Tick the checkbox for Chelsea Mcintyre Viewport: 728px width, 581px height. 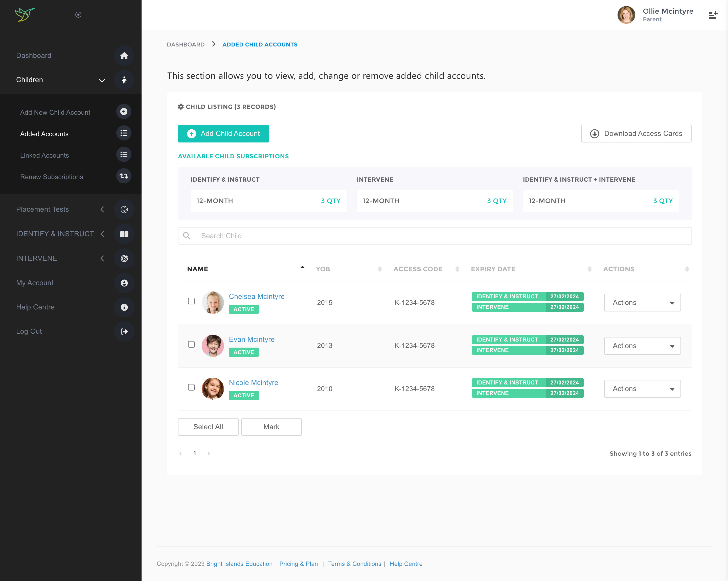click(x=191, y=301)
